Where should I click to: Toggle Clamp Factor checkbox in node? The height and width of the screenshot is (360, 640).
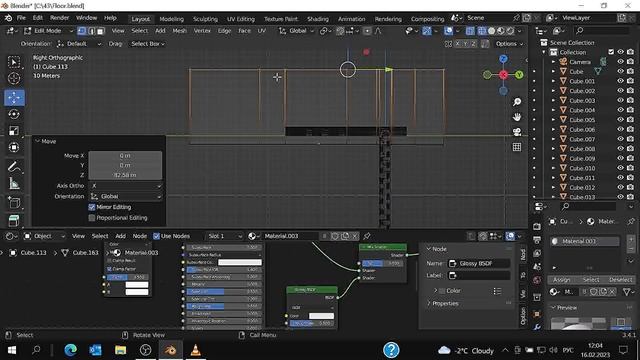click(x=109, y=269)
